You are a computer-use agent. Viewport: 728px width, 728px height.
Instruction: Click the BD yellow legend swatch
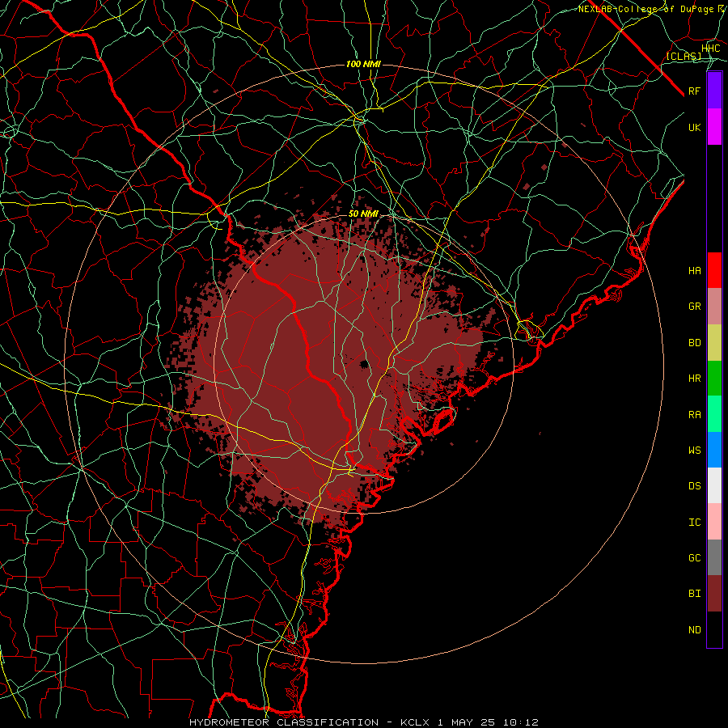(x=714, y=342)
